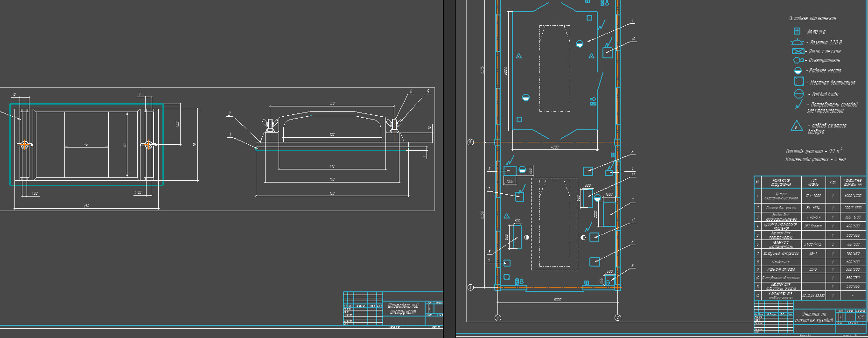
Task: Click the bottom-left axis bubble under floor plan
Action: [497, 318]
